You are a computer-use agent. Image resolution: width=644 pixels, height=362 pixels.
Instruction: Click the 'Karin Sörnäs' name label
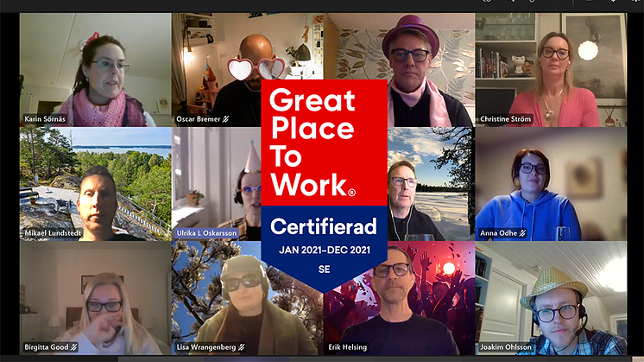[45, 119]
